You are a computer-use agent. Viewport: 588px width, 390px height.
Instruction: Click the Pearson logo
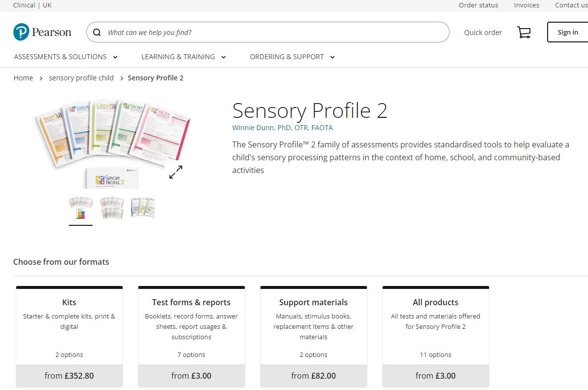click(42, 32)
